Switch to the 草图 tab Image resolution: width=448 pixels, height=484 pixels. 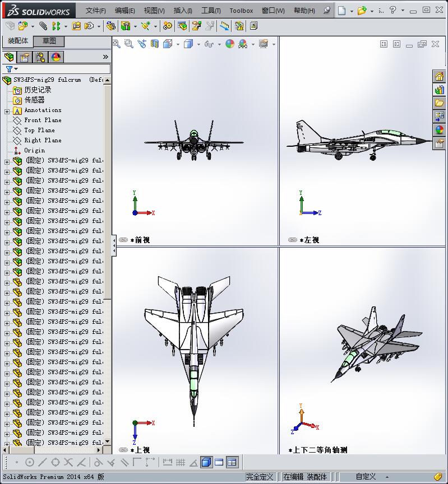pos(49,41)
